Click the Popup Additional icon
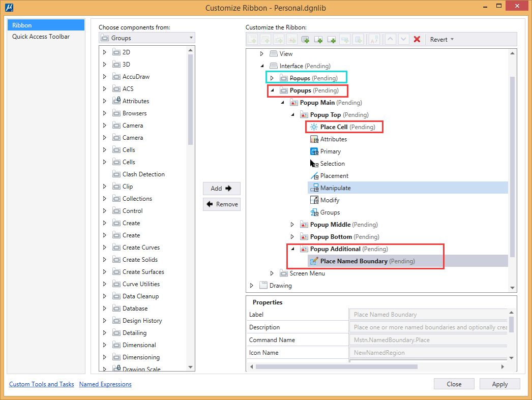The image size is (532, 400). coord(304,249)
